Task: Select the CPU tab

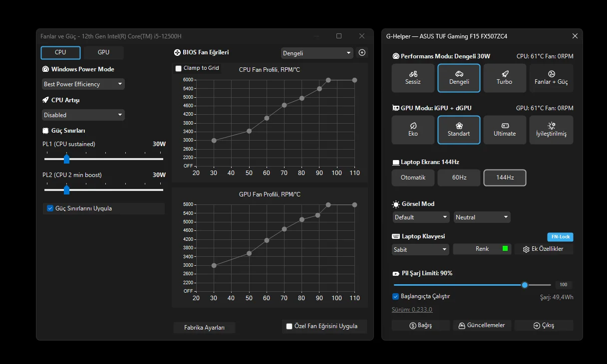Action: [60, 52]
